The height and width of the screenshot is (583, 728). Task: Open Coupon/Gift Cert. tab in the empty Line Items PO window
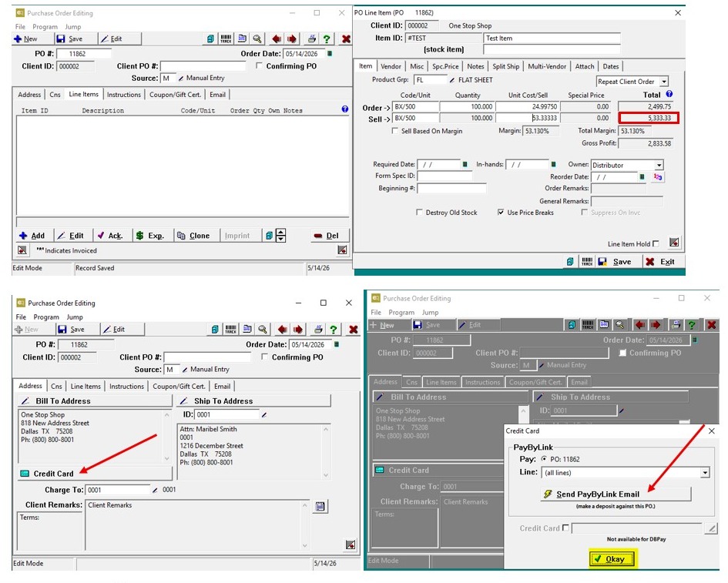point(175,95)
